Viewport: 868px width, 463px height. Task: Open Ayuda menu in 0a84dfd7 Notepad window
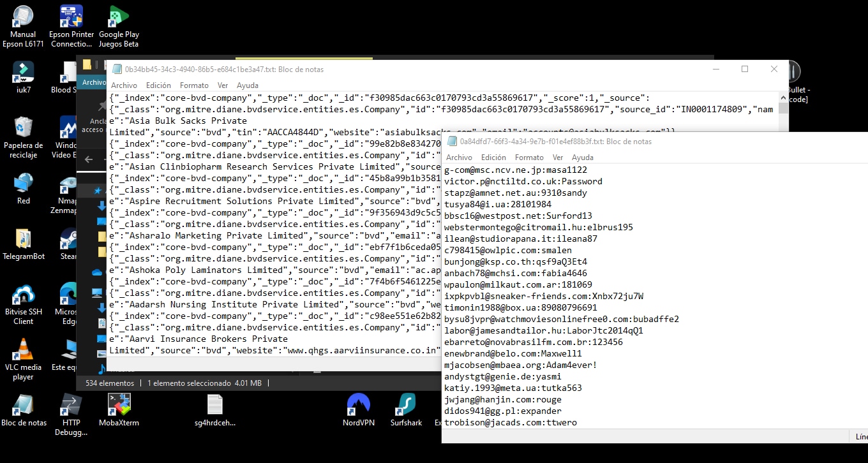(x=583, y=158)
